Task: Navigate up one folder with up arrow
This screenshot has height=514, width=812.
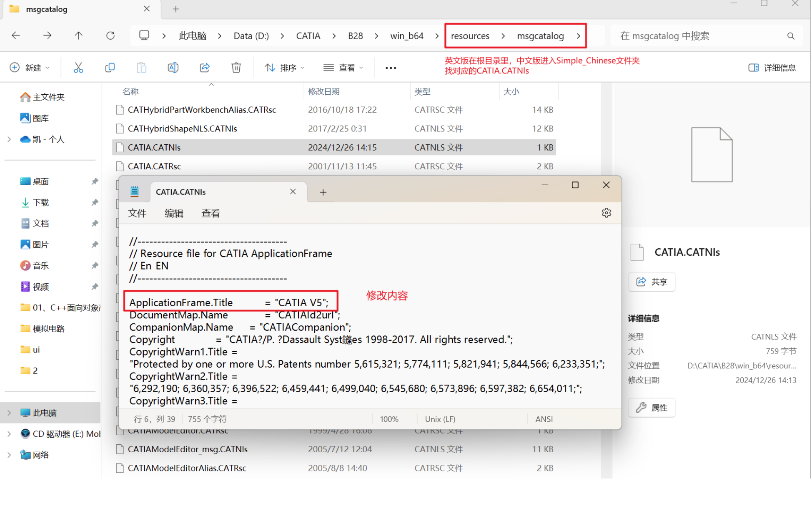Action: click(x=78, y=36)
